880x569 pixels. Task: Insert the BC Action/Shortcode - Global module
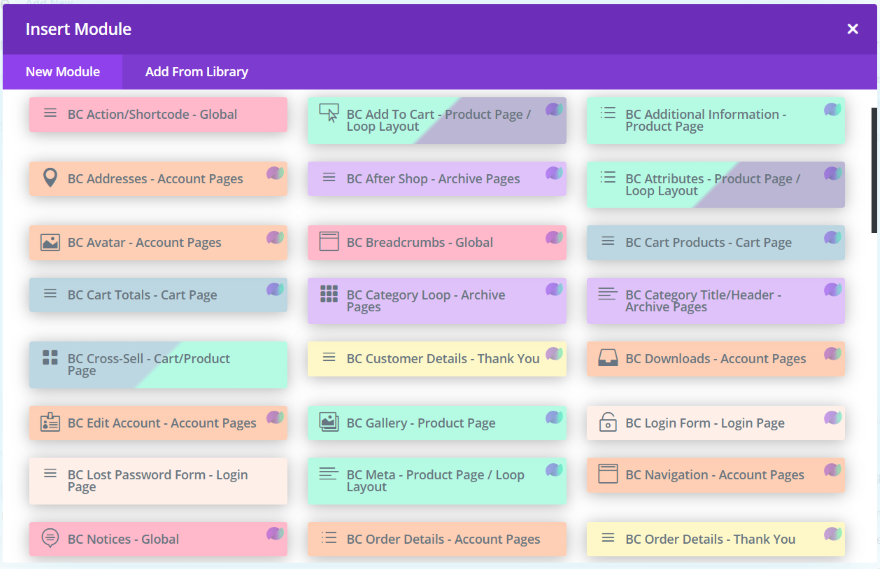(x=158, y=115)
